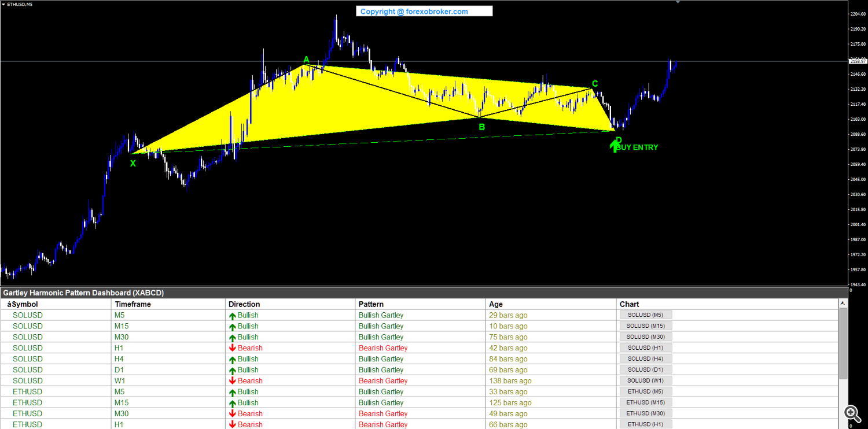The image size is (868, 429).
Task: Click the green buy entry arrow at point D
Action: [614, 145]
